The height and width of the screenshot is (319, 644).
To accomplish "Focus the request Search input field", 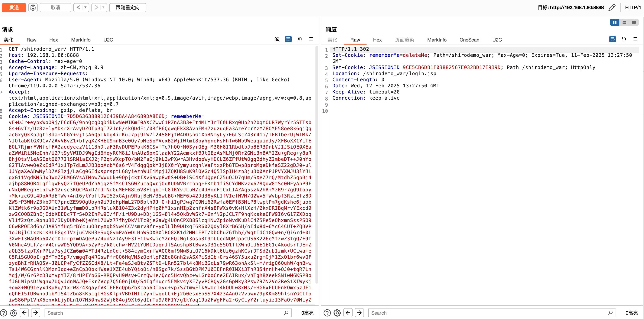I will [165, 313].
